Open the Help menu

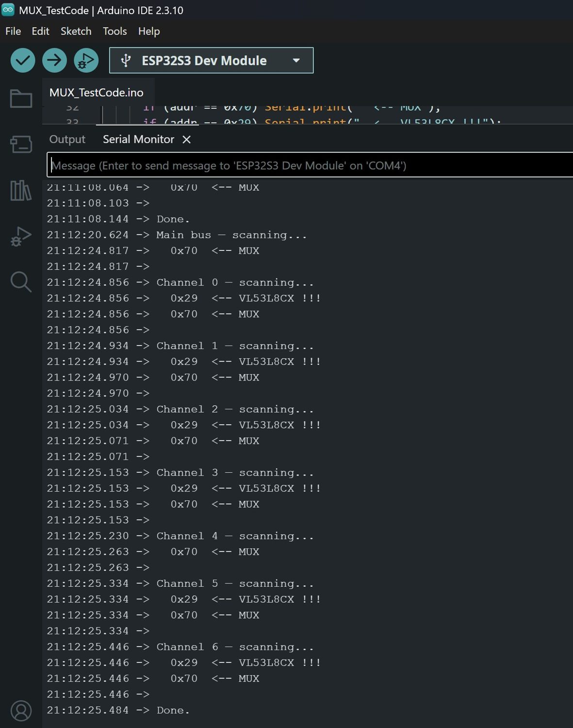click(149, 31)
